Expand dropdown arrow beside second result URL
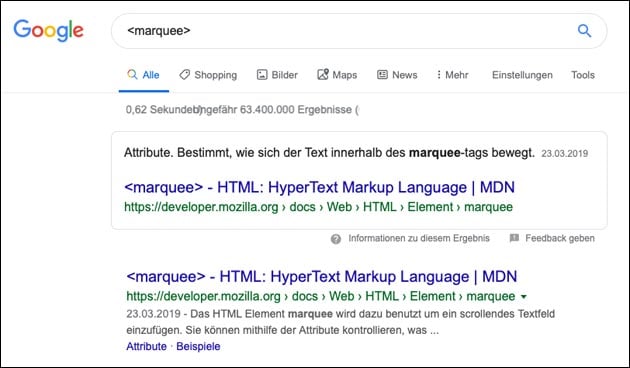 tap(524, 297)
